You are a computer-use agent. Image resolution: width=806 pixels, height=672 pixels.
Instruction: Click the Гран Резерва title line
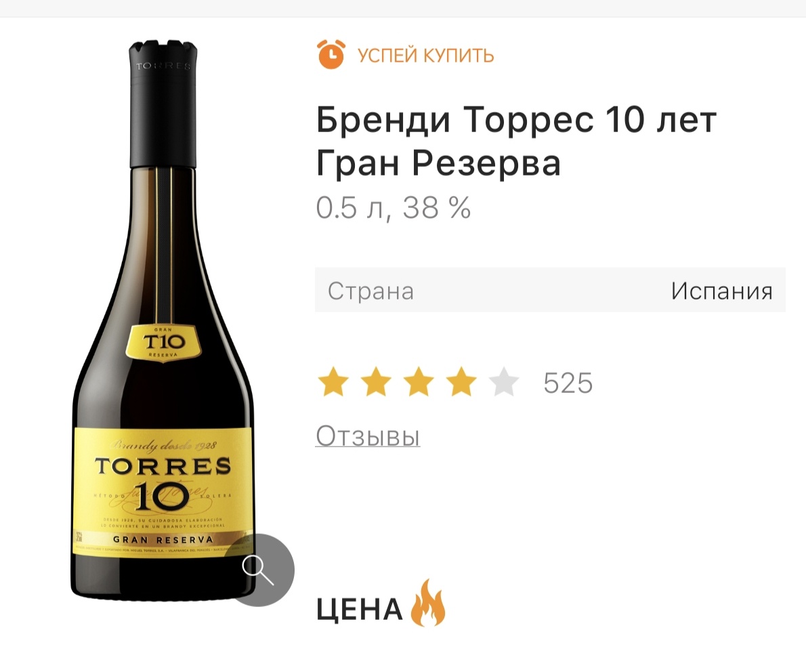438,165
